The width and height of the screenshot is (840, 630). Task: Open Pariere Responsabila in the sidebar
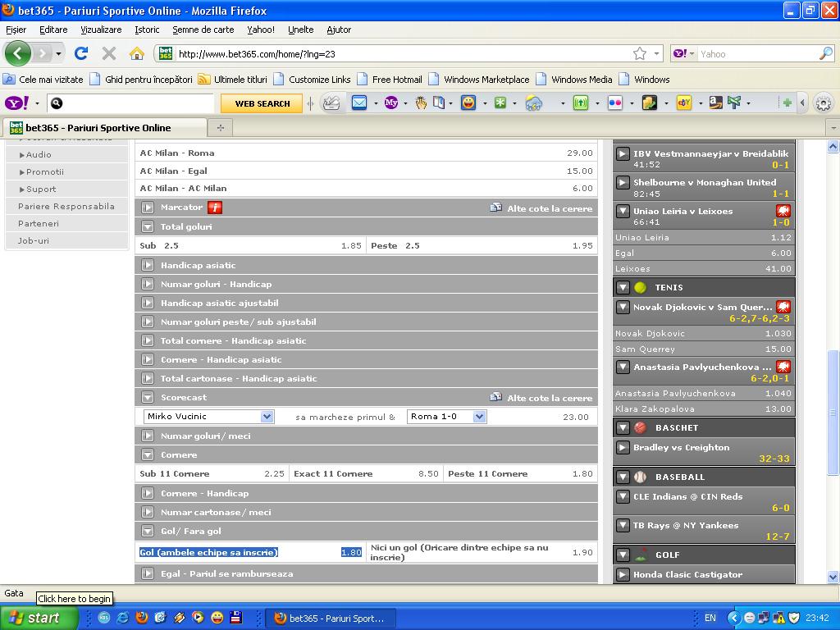(66, 206)
